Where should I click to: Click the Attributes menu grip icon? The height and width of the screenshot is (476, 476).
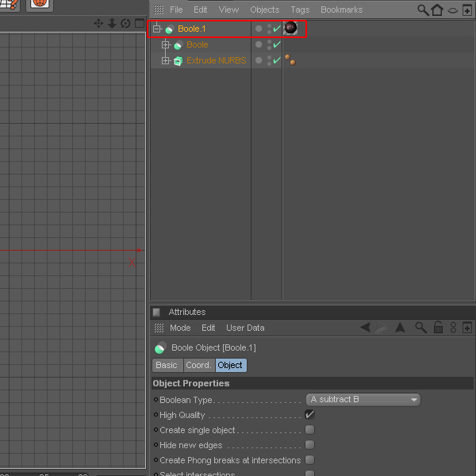click(x=159, y=328)
